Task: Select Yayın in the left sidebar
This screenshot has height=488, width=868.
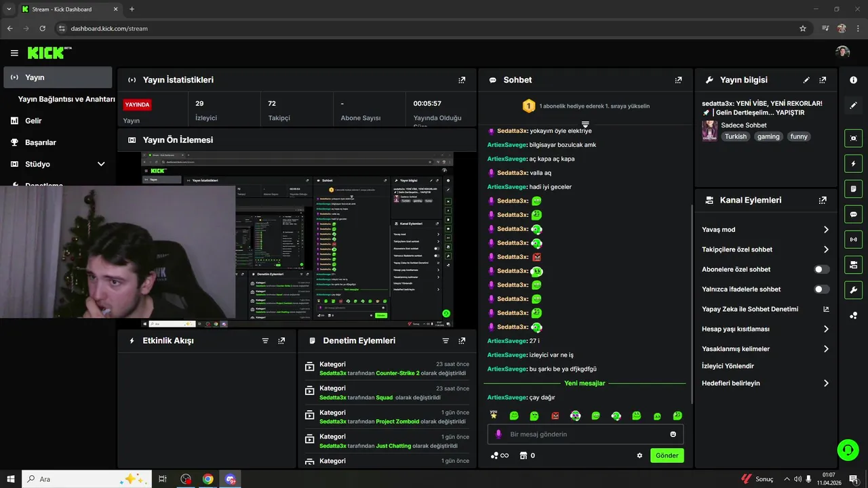Action: (58, 77)
